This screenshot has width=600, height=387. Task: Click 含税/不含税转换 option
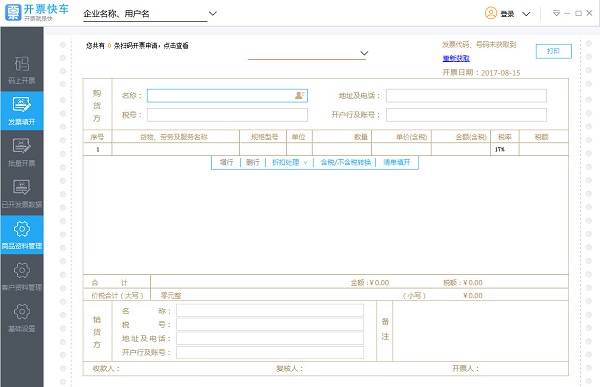[346, 162]
